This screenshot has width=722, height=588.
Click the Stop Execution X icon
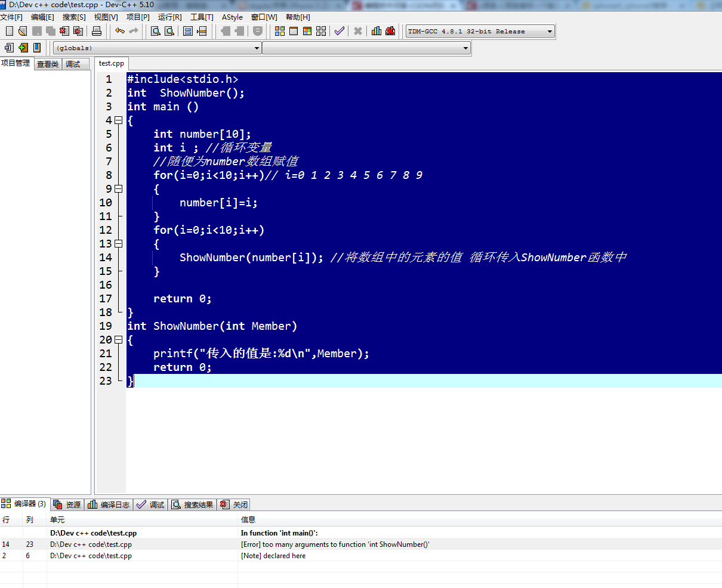tap(358, 31)
